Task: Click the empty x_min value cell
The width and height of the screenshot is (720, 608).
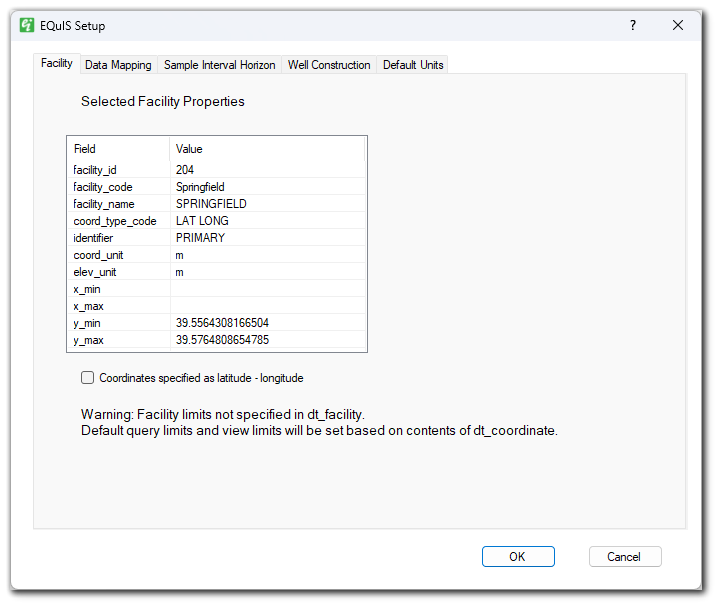Action: click(268, 289)
